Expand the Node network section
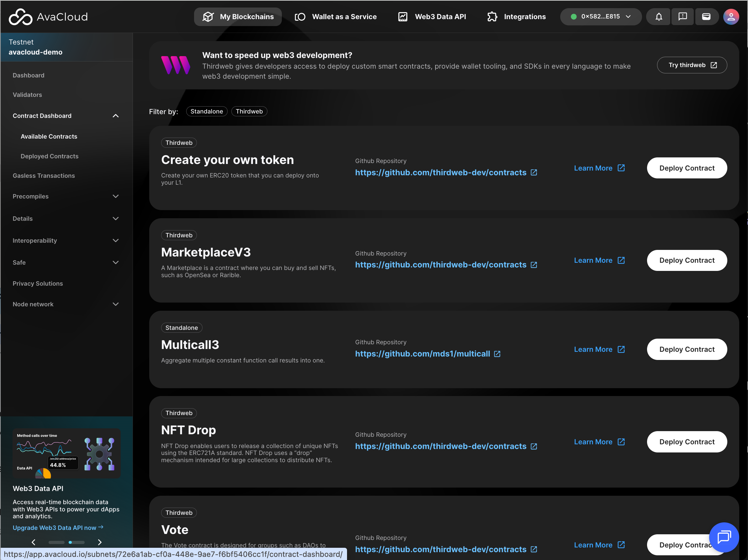This screenshot has width=748, height=560. click(x=115, y=304)
